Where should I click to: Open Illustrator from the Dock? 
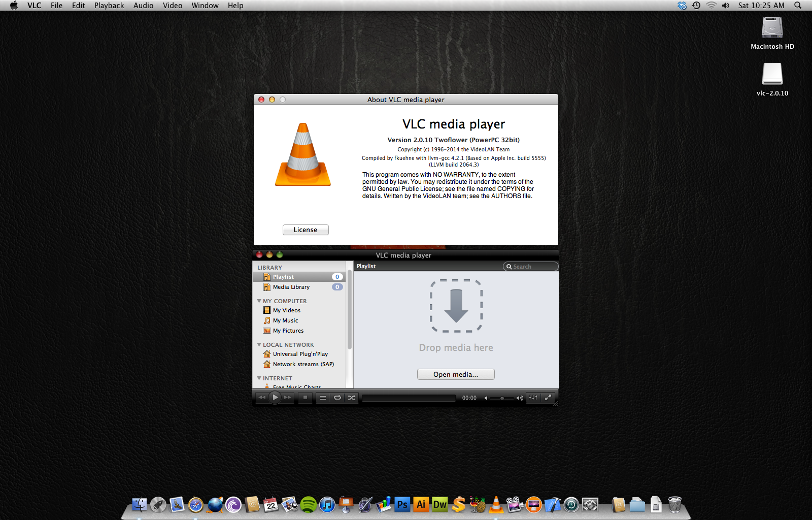(421, 504)
